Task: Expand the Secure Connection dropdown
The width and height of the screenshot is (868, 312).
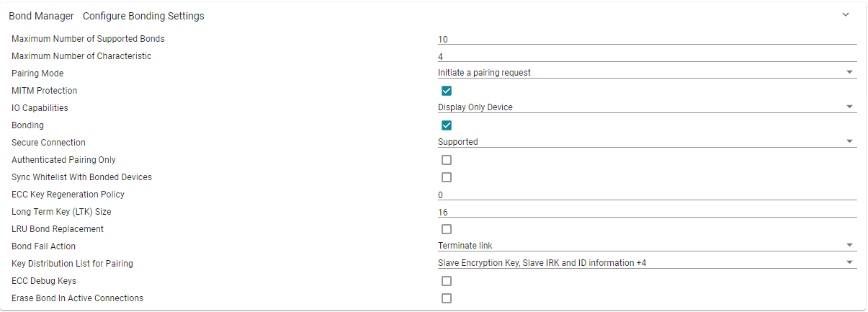Action: point(646,142)
